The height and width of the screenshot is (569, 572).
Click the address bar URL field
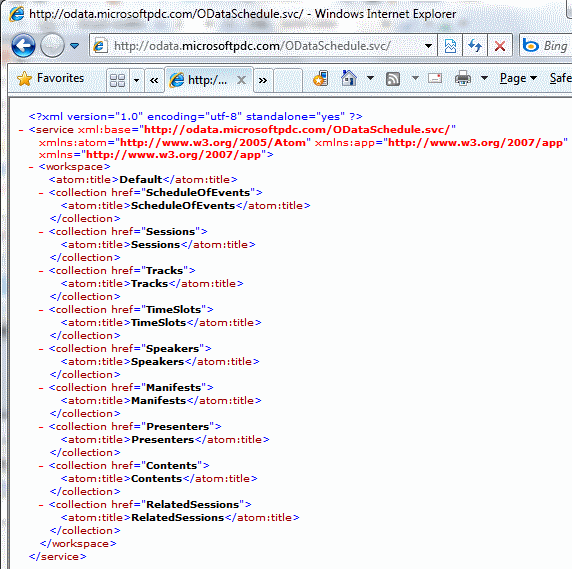click(x=263, y=46)
